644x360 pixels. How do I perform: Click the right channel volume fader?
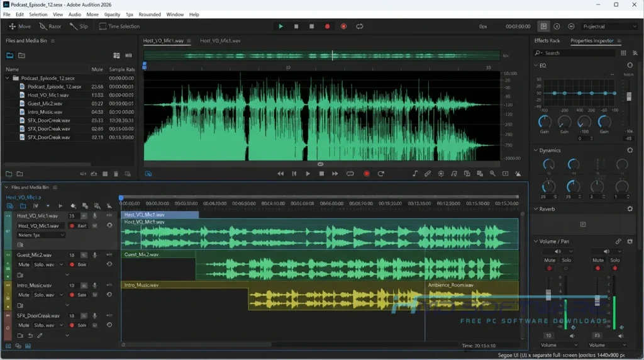pos(597,301)
